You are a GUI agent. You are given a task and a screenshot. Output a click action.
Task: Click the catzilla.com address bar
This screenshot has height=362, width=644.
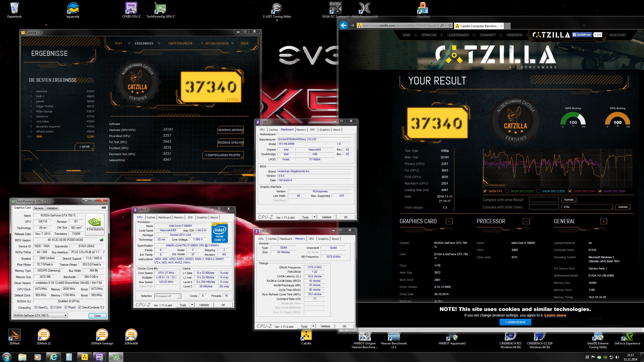400,25
